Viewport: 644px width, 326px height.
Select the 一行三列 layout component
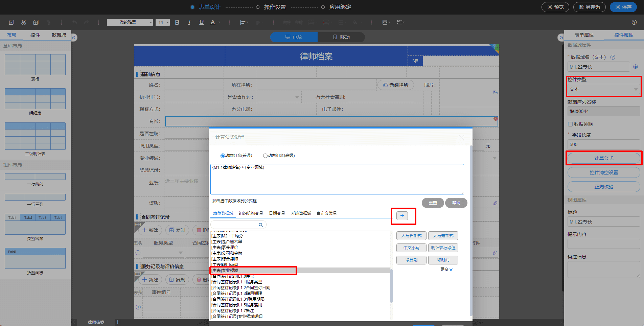tap(35, 197)
